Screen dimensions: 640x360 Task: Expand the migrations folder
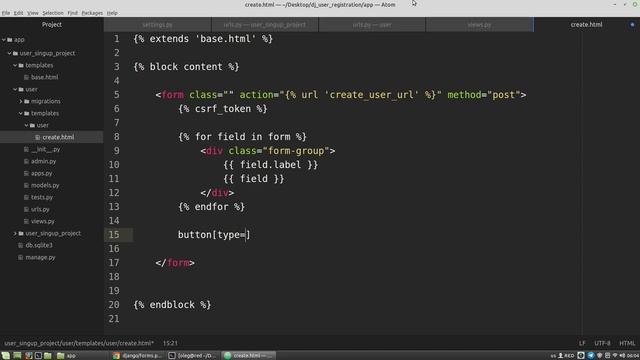(21, 101)
